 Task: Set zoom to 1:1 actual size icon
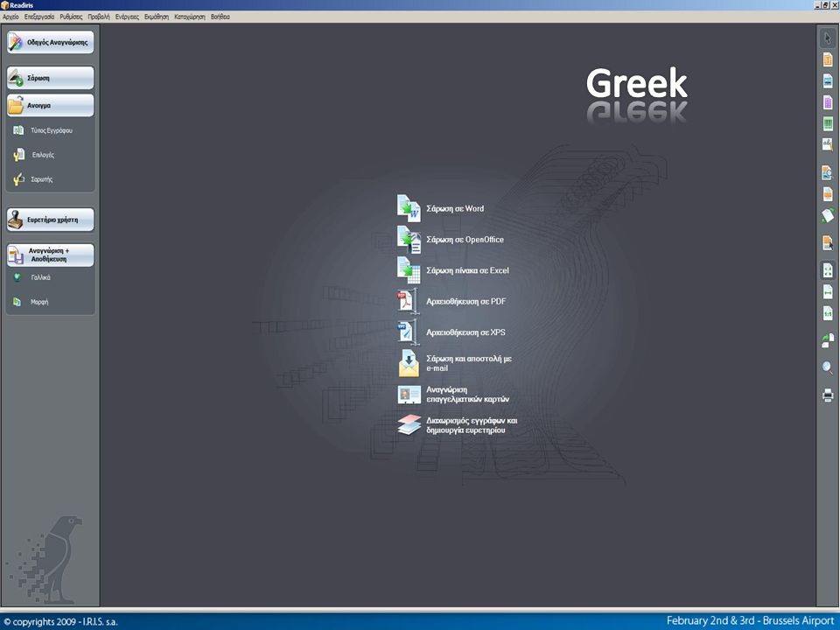(828, 313)
